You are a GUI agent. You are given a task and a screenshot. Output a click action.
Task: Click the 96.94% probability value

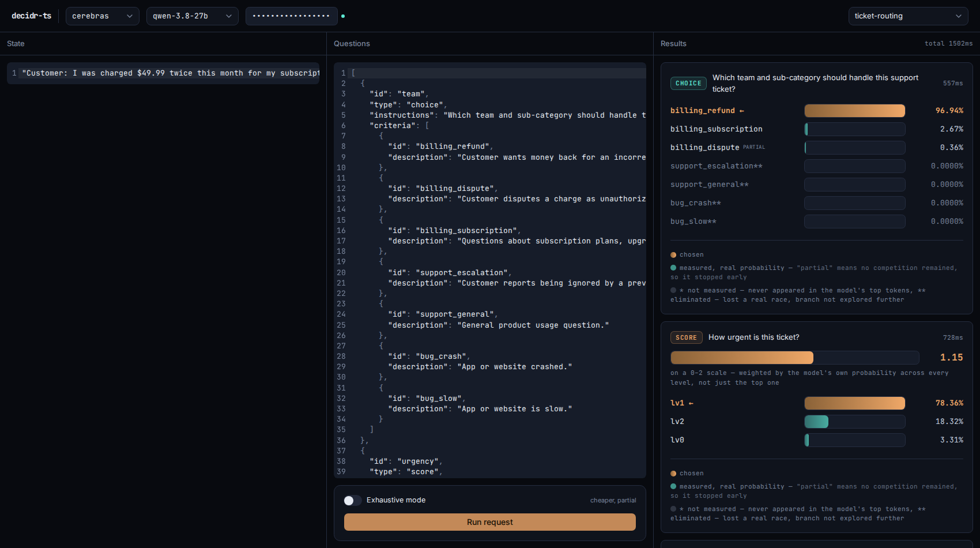tap(949, 111)
